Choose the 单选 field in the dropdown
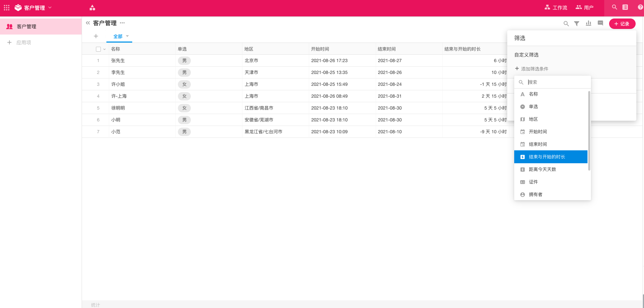This screenshot has height=308, width=644. (551, 107)
